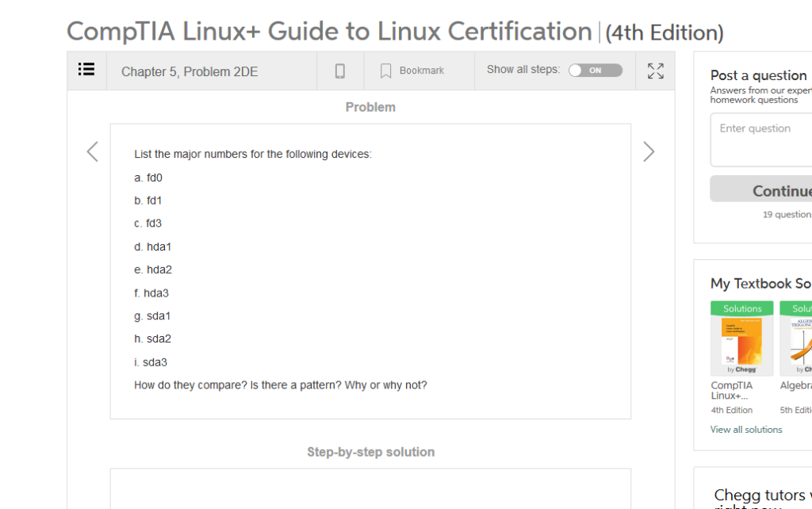Open the CompTIA Linux+ solutions thumbnail
This screenshot has height=509, width=812.
(741, 338)
